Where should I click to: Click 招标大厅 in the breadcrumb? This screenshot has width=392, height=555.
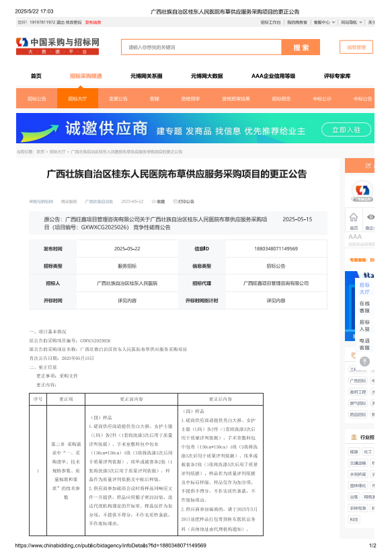57,151
